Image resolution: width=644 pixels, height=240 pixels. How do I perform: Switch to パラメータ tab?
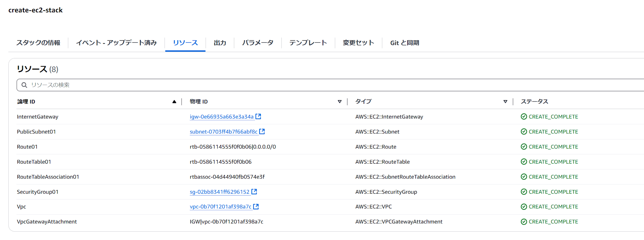258,43
